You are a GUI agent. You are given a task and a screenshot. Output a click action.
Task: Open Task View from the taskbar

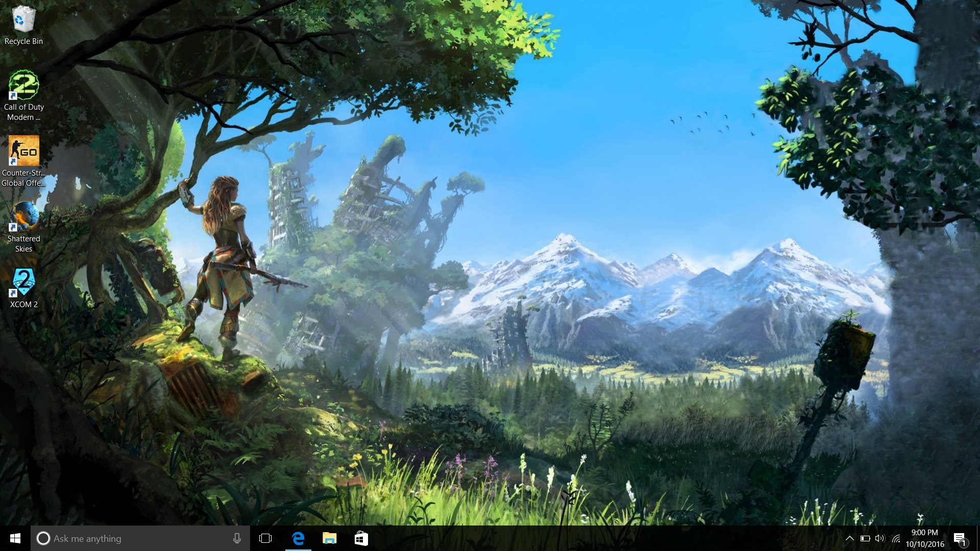(x=265, y=538)
